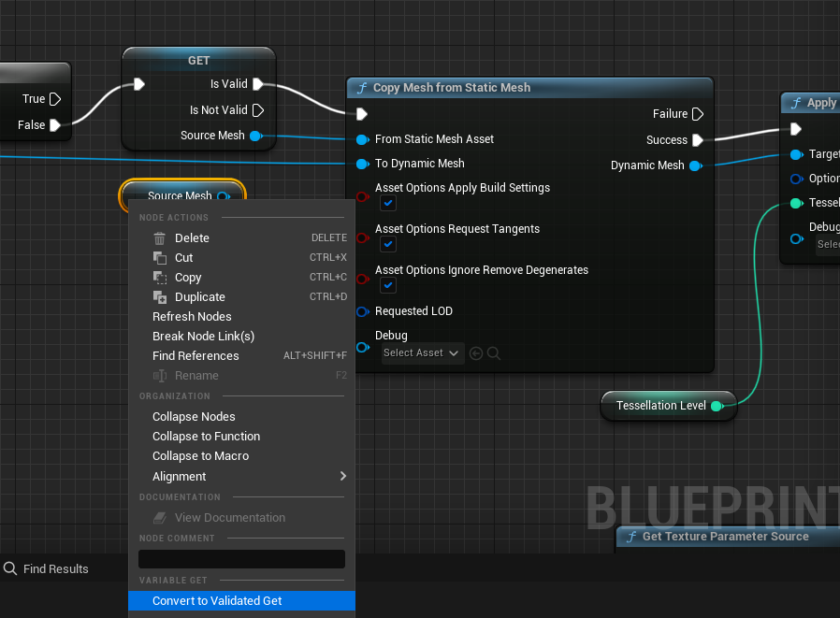
Task: Click the To Dynamic Mesh input pin
Action: point(363,164)
